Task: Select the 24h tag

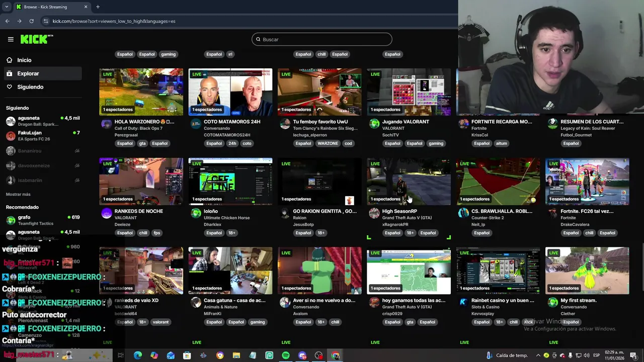Action: [232, 143]
